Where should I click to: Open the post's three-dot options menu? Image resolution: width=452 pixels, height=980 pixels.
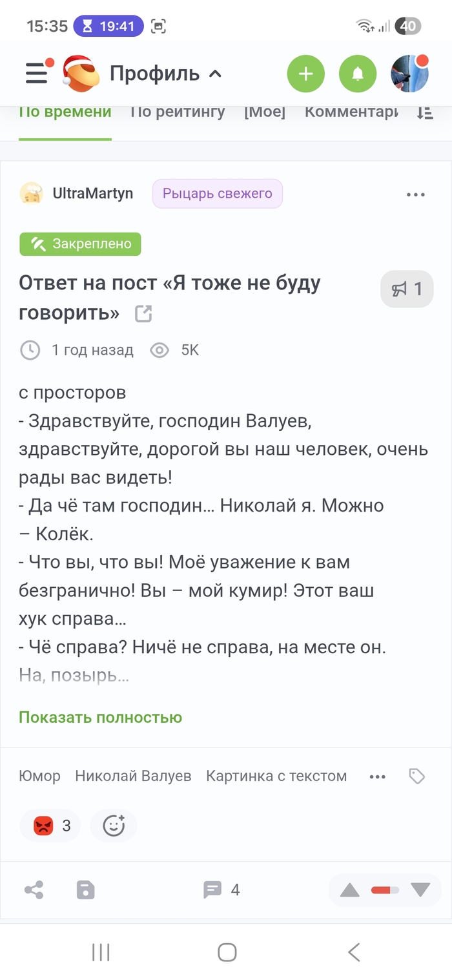click(416, 194)
